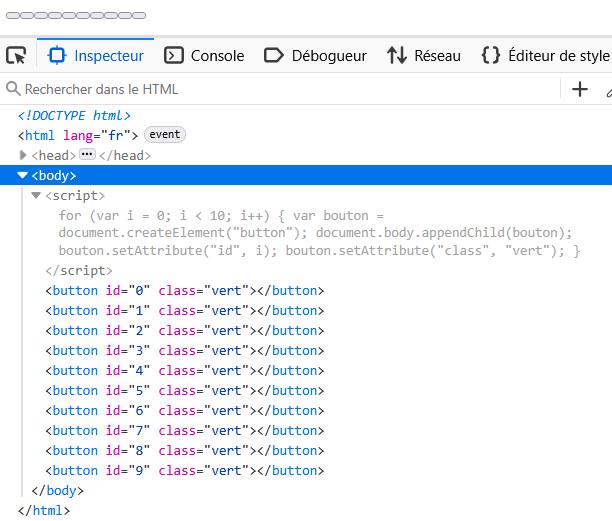612x521 pixels.
Task: Click the event badge on html
Action: [165, 134]
